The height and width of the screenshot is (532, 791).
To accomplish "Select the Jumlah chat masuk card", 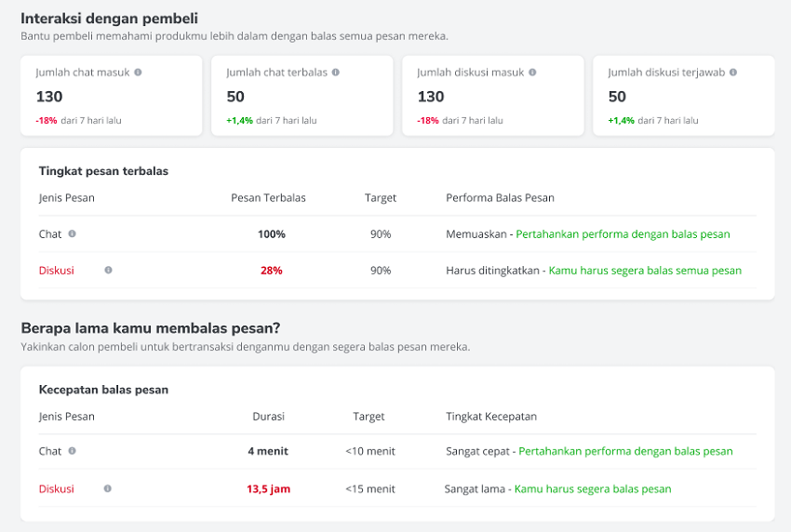I will click(x=112, y=96).
